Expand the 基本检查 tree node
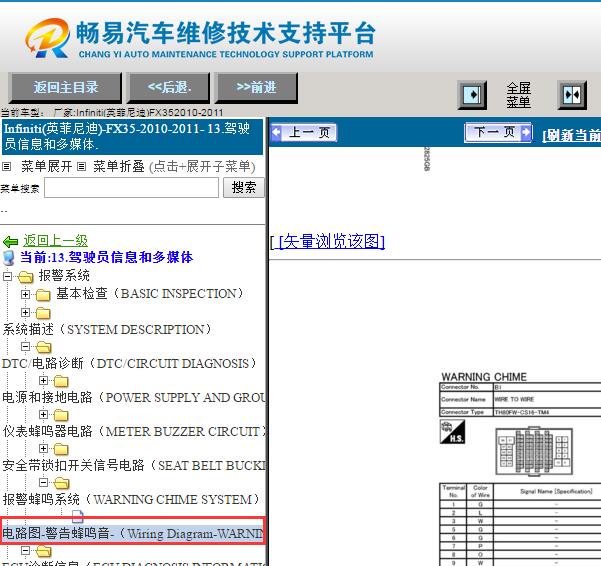This screenshot has width=601, height=566. pyautogui.click(x=25, y=294)
